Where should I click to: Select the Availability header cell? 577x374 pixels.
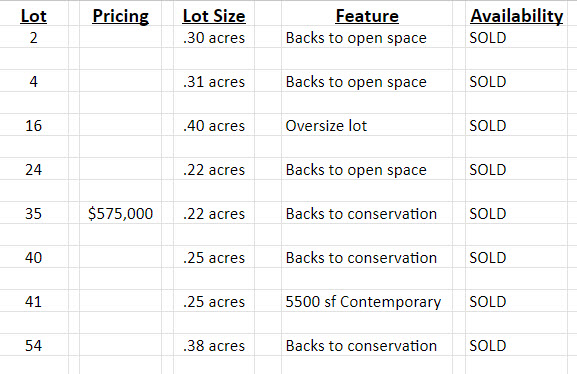tap(517, 16)
